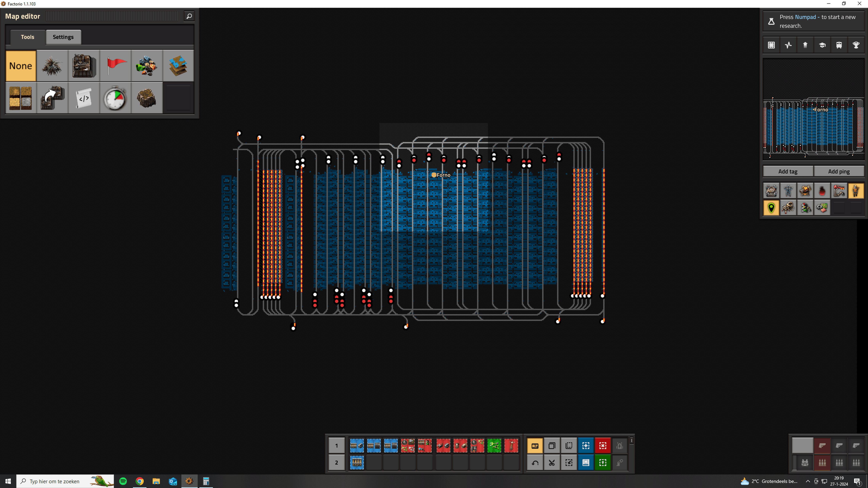
Task: Show hidden system tray icons
Action: [808, 481]
